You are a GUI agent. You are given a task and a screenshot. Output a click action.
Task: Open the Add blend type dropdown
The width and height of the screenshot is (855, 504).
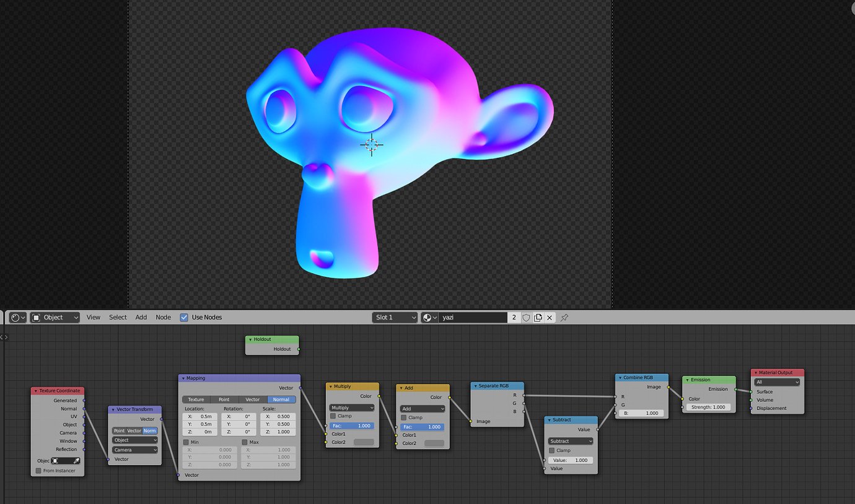click(x=423, y=409)
